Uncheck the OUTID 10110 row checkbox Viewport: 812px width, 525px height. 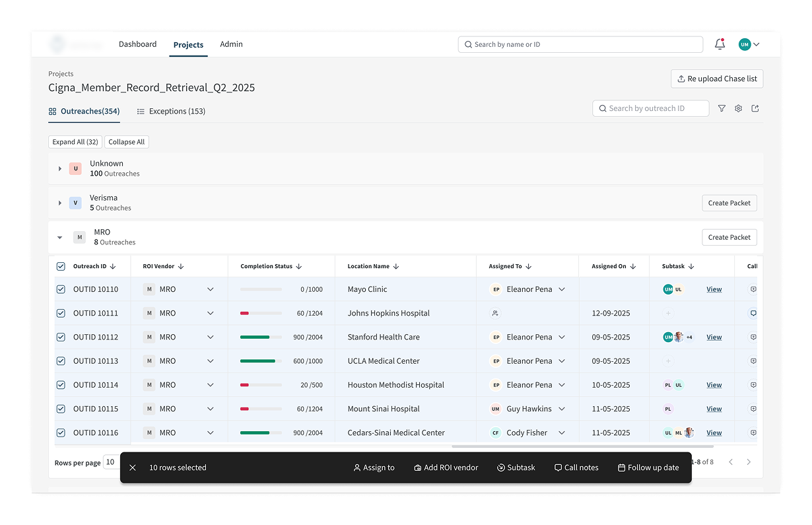pyautogui.click(x=61, y=289)
